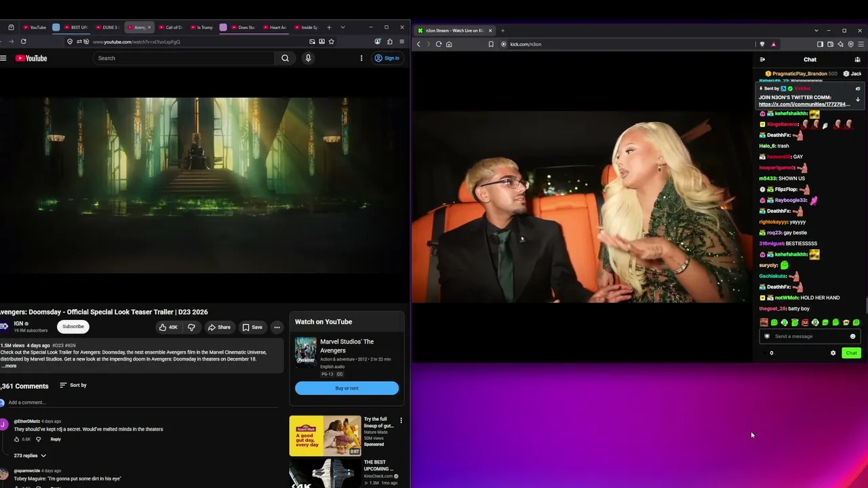This screenshot has width=868, height=488.
Task: Close the Avengers YouTube tab
Action: (149, 27)
